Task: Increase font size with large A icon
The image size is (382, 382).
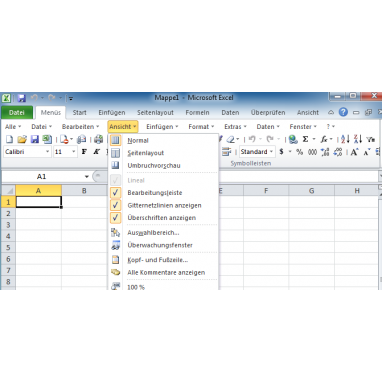Action: coord(354,152)
